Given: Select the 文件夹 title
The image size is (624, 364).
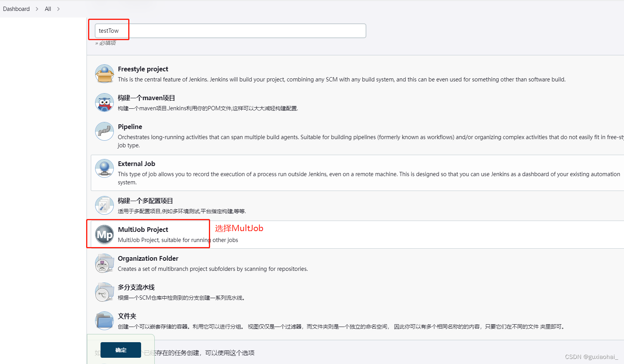Looking at the screenshot, I should click(127, 316).
